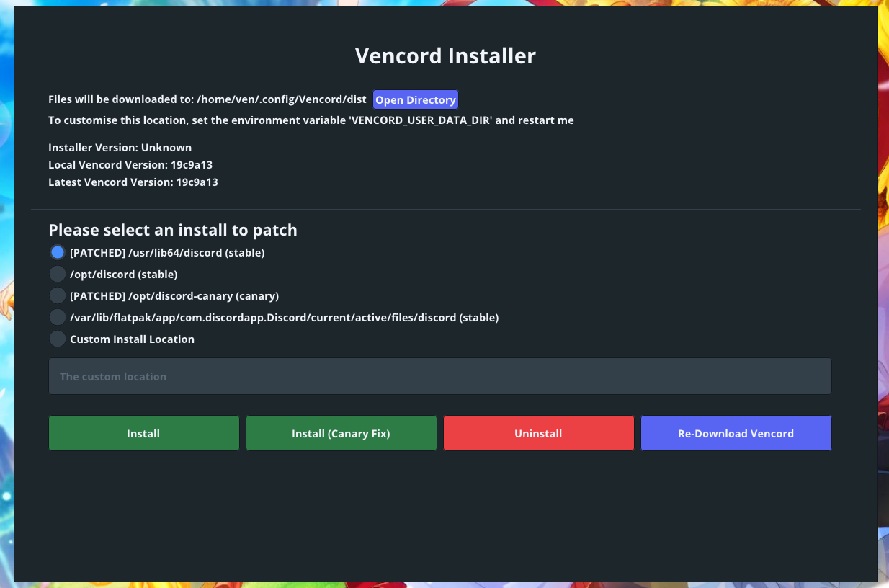The image size is (889, 588).
Task: Click the VENCORD_USER_DATA_DIR instruction text
Action: [x=311, y=120]
